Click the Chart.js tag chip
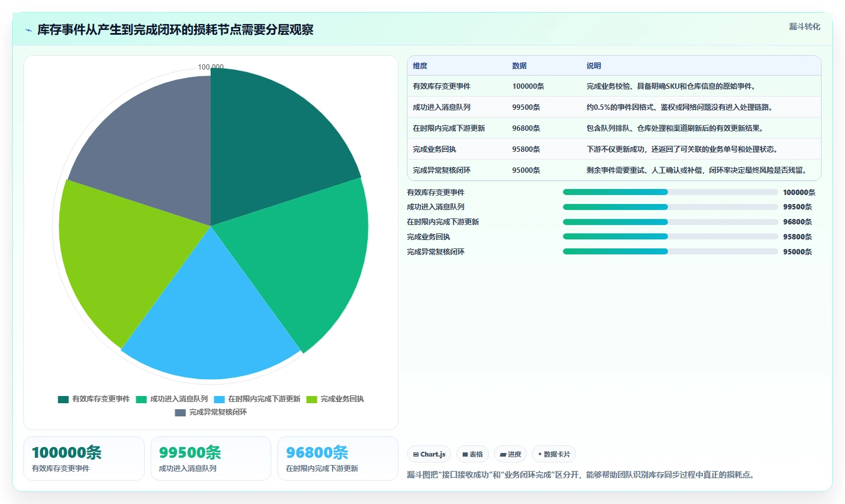The width and height of the screenshot is (845, 504). pos(429,454)
